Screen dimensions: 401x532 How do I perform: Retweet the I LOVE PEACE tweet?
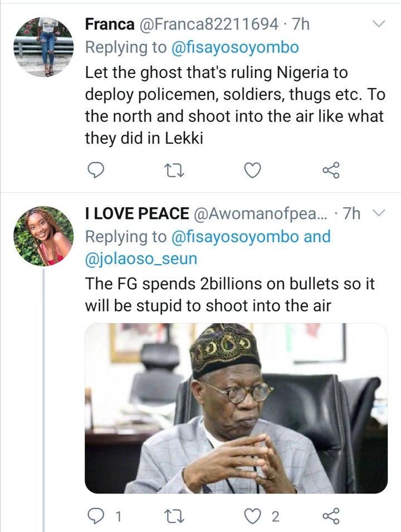(175, 516)
